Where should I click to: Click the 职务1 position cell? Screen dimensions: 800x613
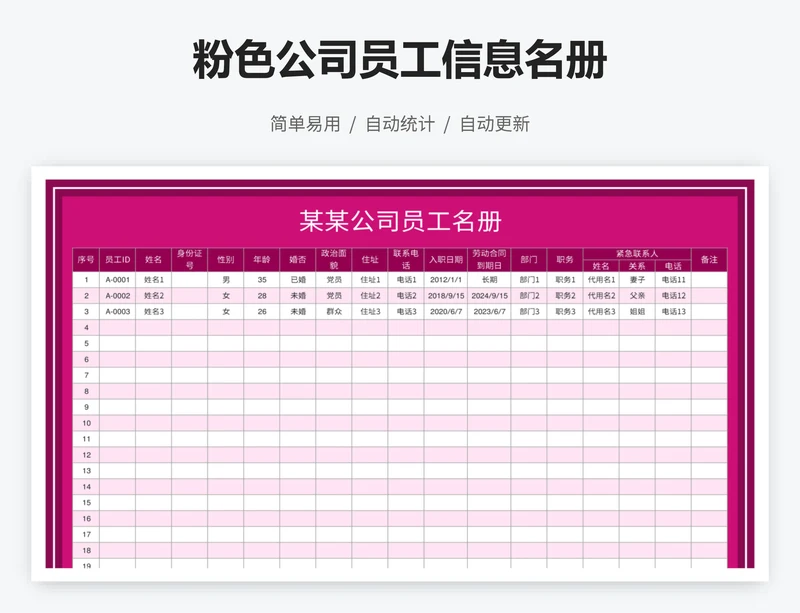565,280
